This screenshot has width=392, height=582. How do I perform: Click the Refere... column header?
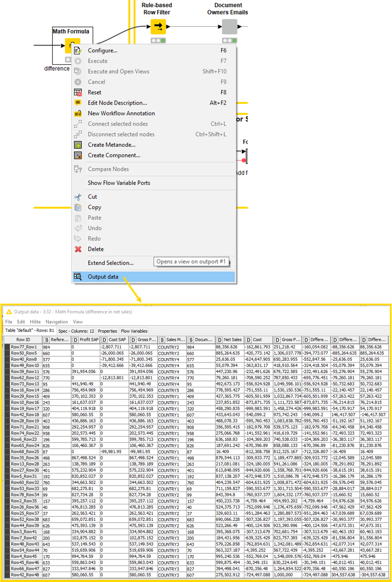[56, 340]
